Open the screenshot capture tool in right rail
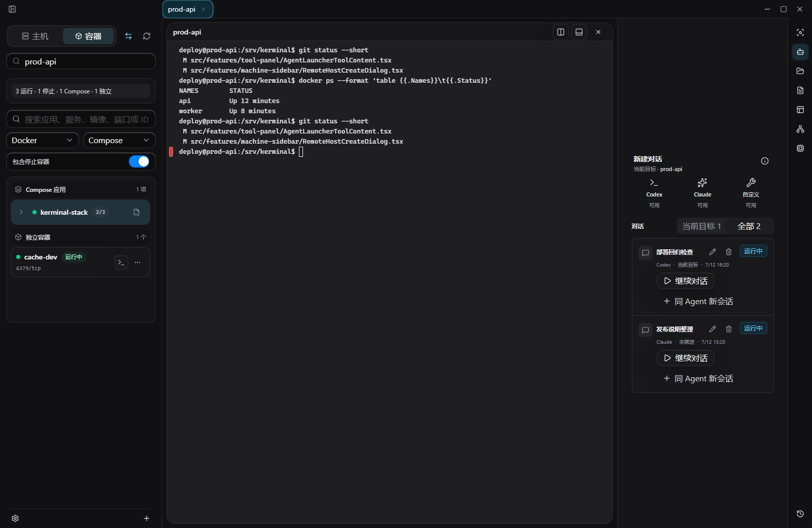The height and width of the screenshot is (528, 812). (800, 32)
